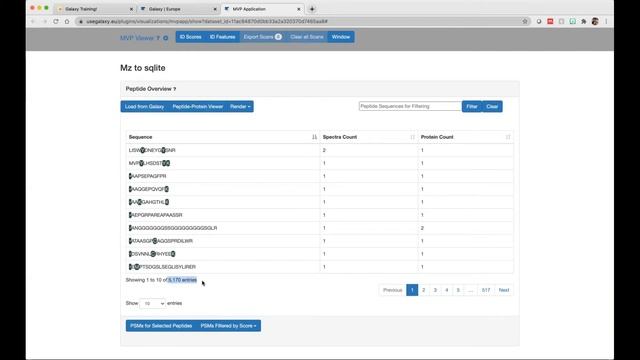Viewport: 640px width, 360px height.
Task: Click the browser back arrow
Action: (x=33, y=21)
